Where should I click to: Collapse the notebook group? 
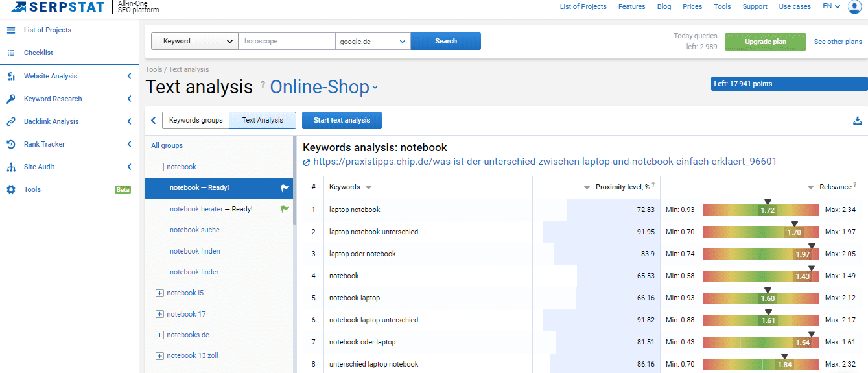(x=160, y=167)
